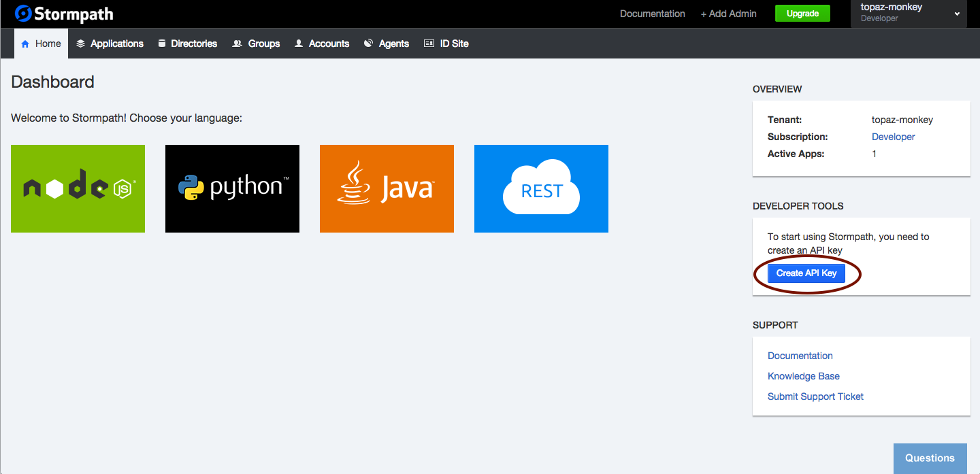Click Submit Support Ticket link
980x474 pixels.
tap(815, 396)
